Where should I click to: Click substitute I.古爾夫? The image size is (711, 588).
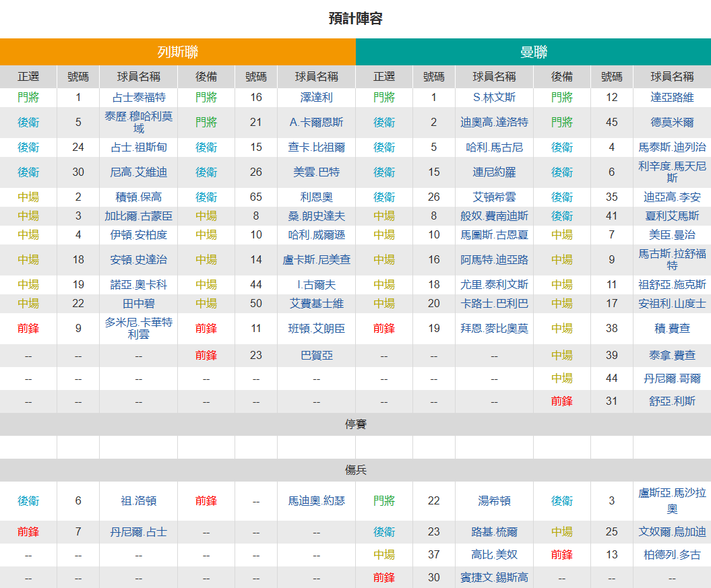(x=317, y=284)
